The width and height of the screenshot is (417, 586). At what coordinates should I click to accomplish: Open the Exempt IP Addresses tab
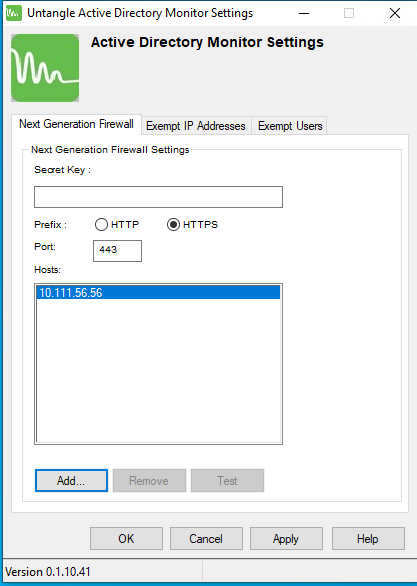(x=196, y=126)
